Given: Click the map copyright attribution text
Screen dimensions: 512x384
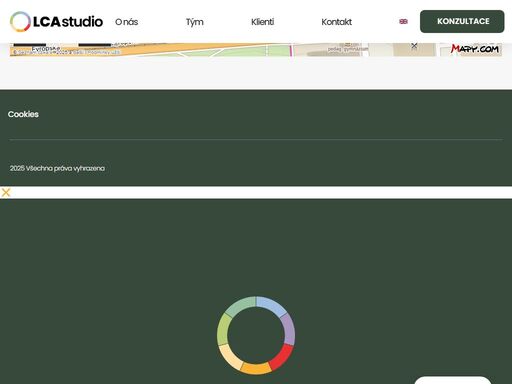Looking at the screenshot, I should pyautogui.click(x=66, y=52).
